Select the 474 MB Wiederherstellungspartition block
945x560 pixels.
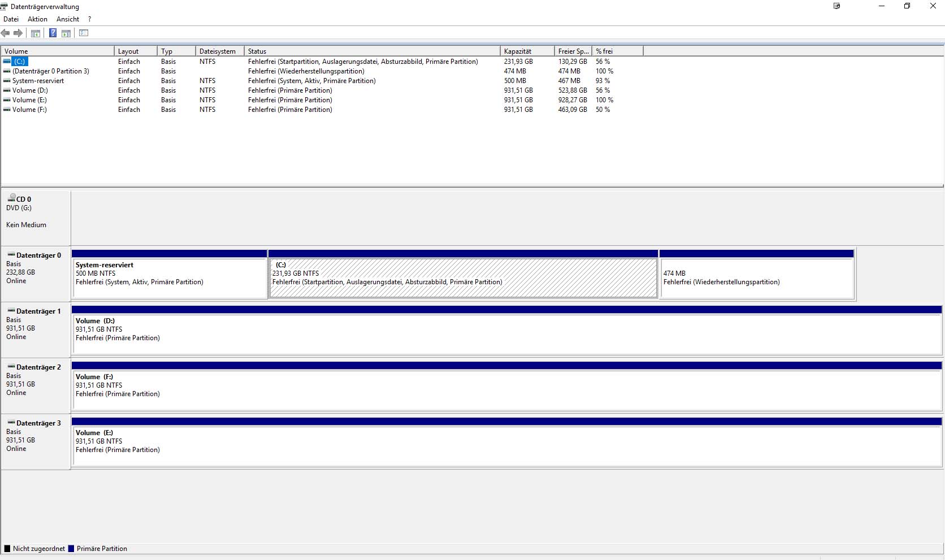click(x=756, y=278)
